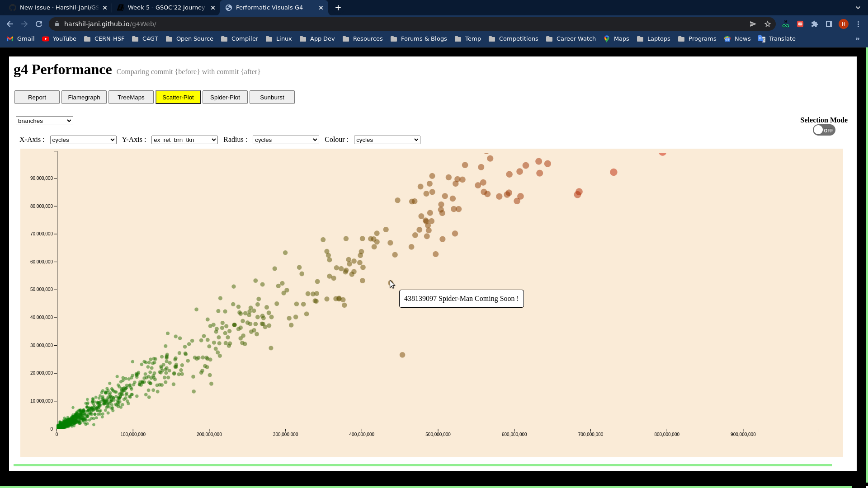Image resolution: width=868 pixels, height=488 pixels.
Task: Open News bookmark
Action: click(x=737, y=39)
